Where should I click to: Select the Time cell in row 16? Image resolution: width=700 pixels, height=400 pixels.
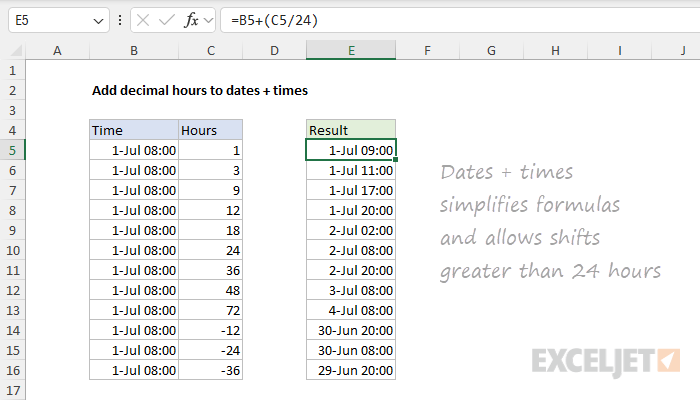134,371
